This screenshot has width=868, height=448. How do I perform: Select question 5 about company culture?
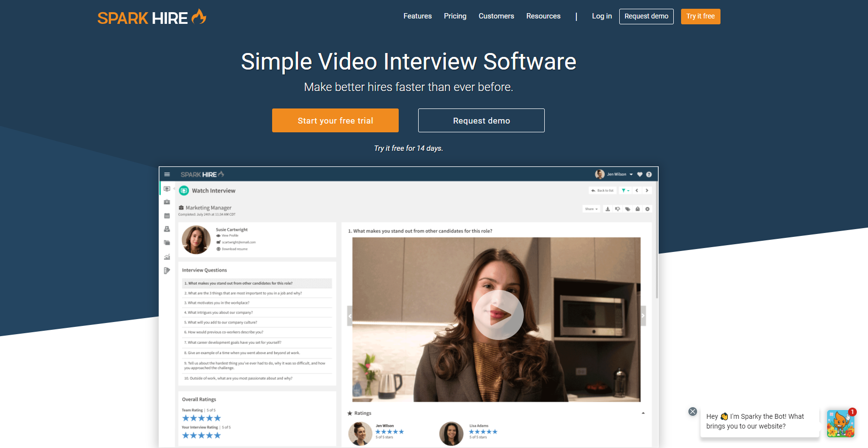coord(257,322)
